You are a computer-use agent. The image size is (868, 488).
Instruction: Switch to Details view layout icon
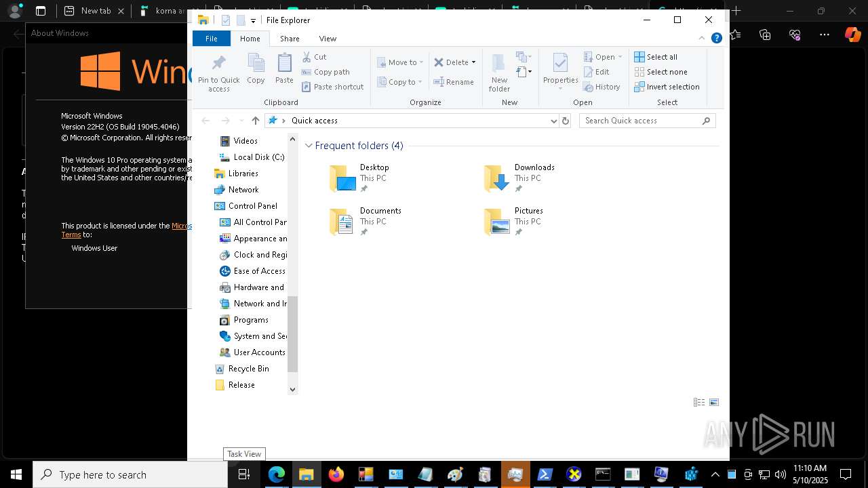(699, 403)
